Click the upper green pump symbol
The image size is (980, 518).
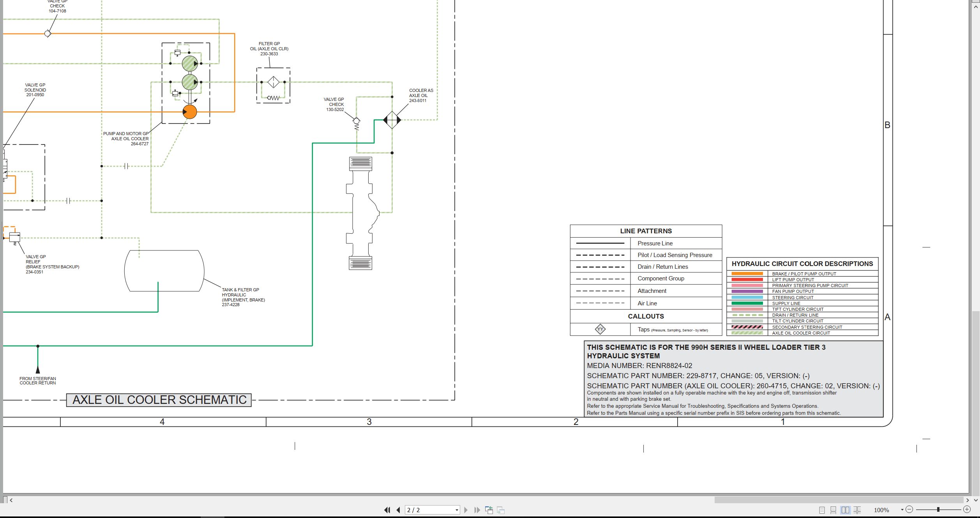190,63
